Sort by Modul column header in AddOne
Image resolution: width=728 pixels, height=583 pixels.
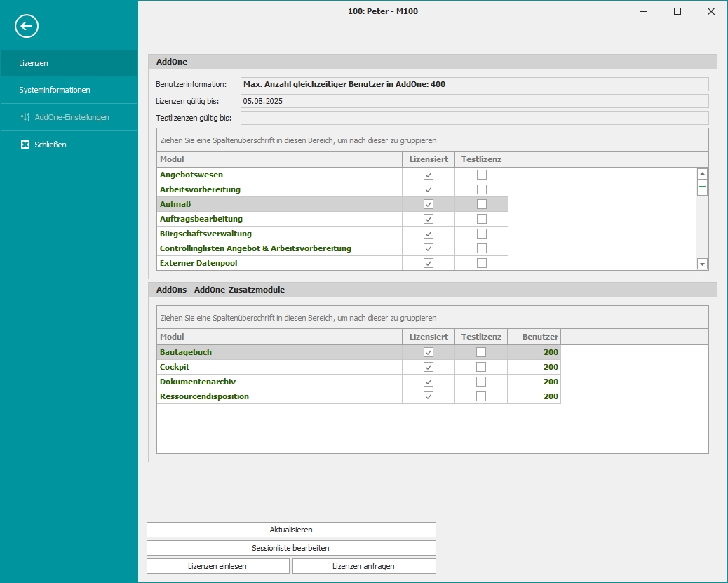click(279, 159)
